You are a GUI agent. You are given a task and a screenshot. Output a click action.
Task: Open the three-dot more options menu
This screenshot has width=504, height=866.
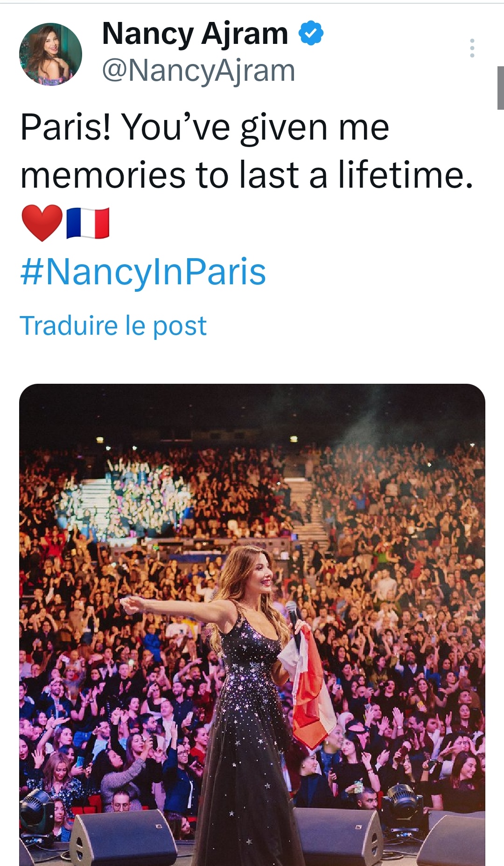coord(472,48)
